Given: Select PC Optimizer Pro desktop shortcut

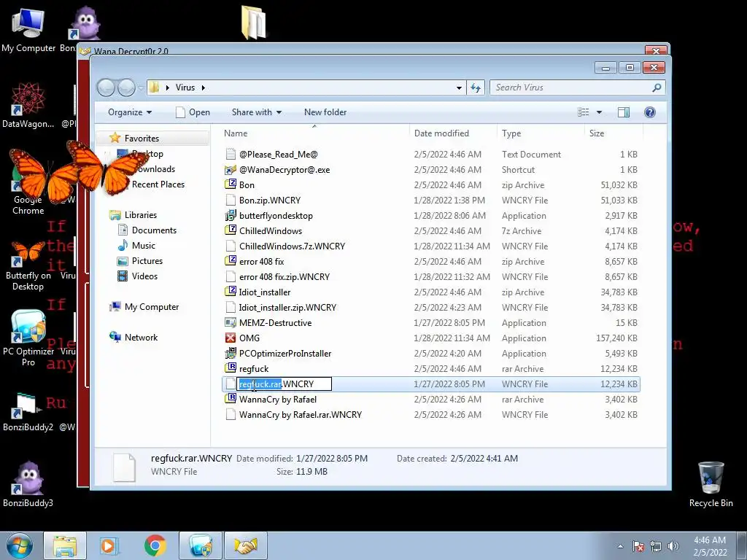Looking at the screenshot, I should click(28, 338).
